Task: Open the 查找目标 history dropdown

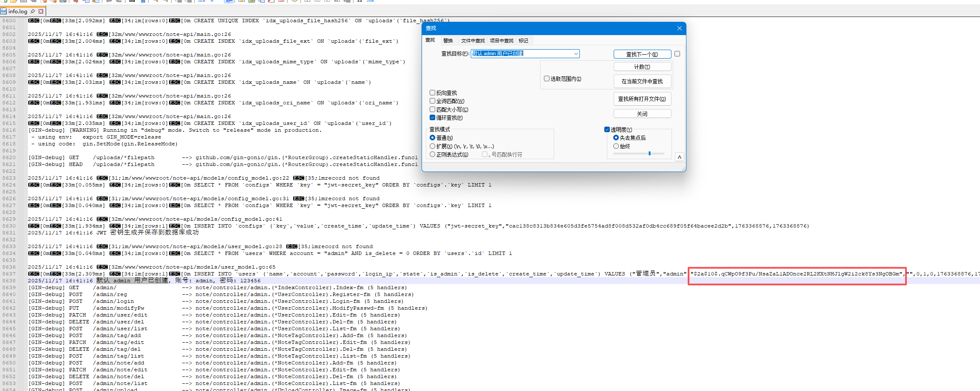Action: pos(576,54)
